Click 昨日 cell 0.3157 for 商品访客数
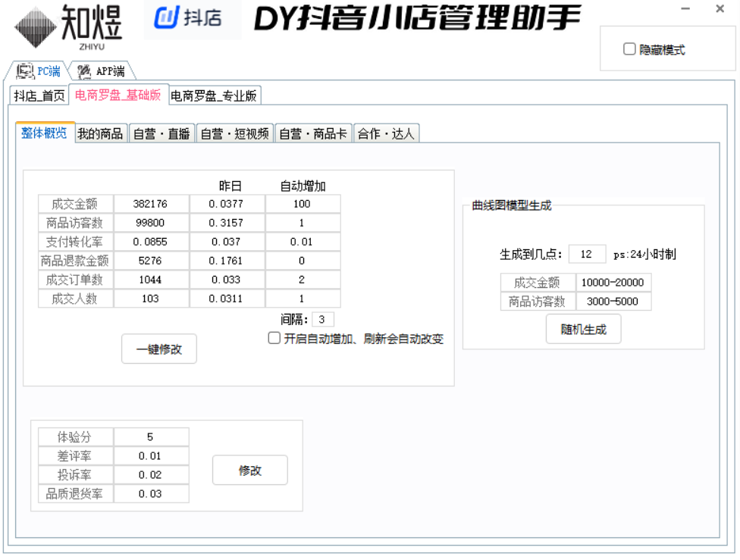 (x=227, y=223)
